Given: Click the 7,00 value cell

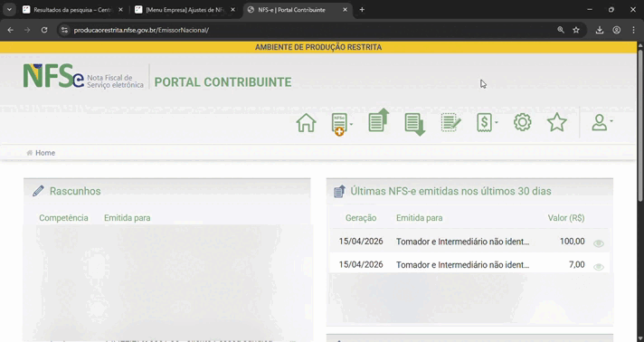Looking at the screenshot, I should (577, 265).
